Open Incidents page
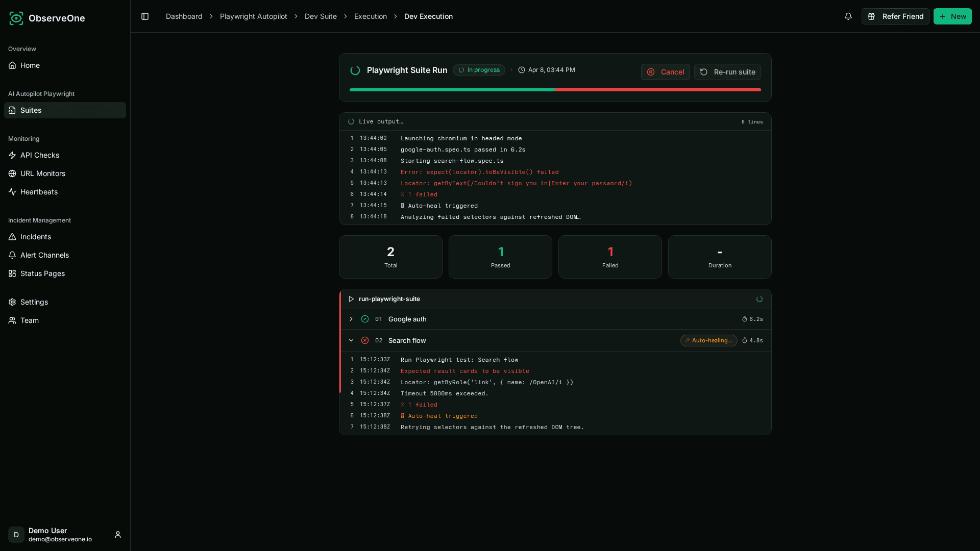This screenshot has height=551, width=980. (x=65, y=237)
